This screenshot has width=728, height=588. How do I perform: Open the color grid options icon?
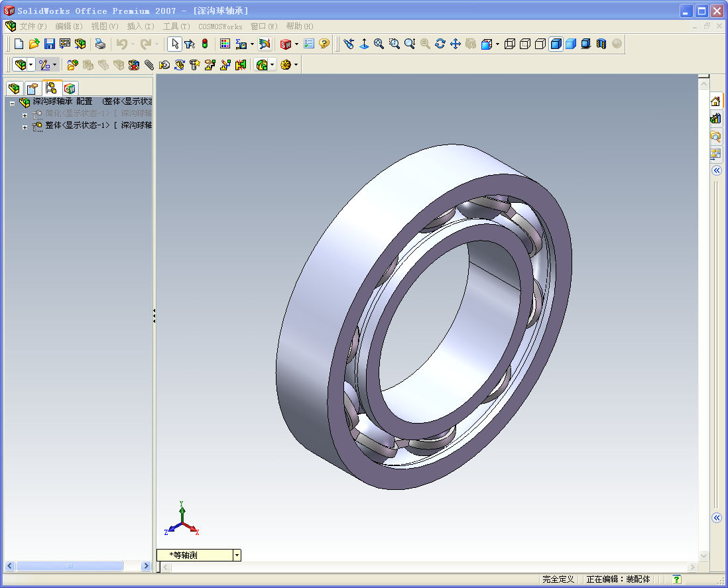point(225,44)
